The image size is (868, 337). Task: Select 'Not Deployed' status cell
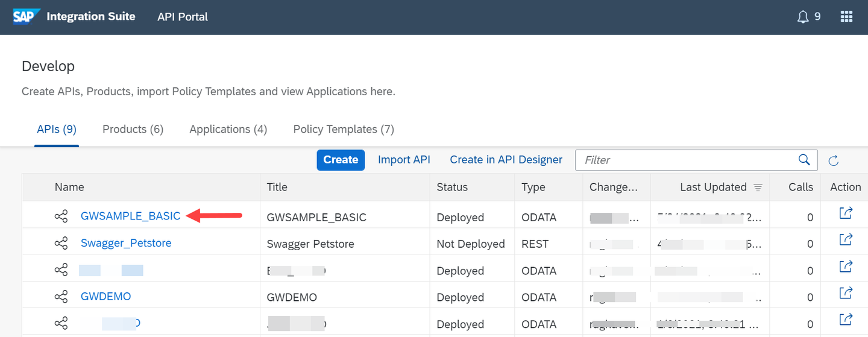[471, 244]
